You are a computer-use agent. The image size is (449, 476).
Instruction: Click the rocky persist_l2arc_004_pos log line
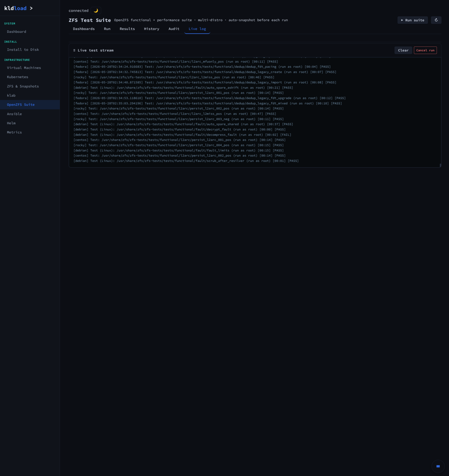point(179,145)
